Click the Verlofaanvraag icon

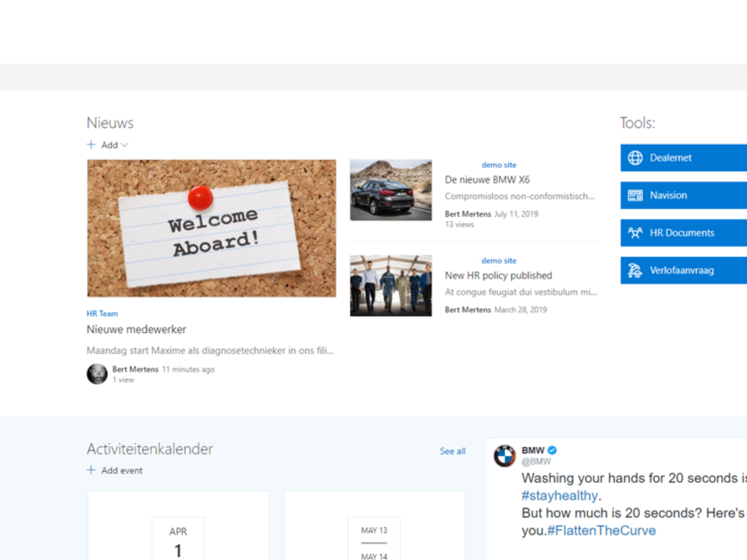tap(635, 271)
